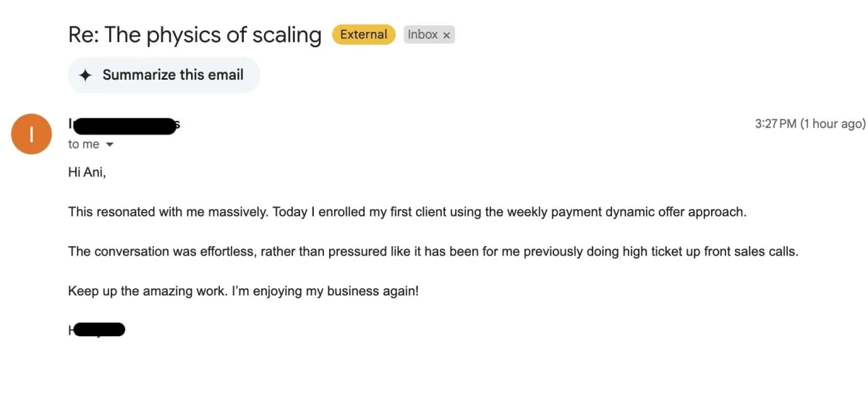Viewport: 868px width, 399px height.
Task: Click the yellow External label
Action: [363, 35]
